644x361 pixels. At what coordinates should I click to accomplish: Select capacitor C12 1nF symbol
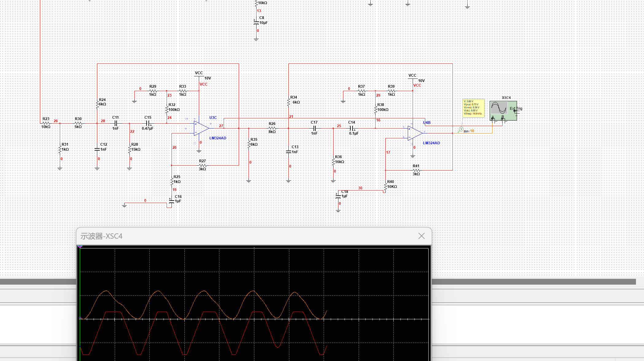click(97, 149)
